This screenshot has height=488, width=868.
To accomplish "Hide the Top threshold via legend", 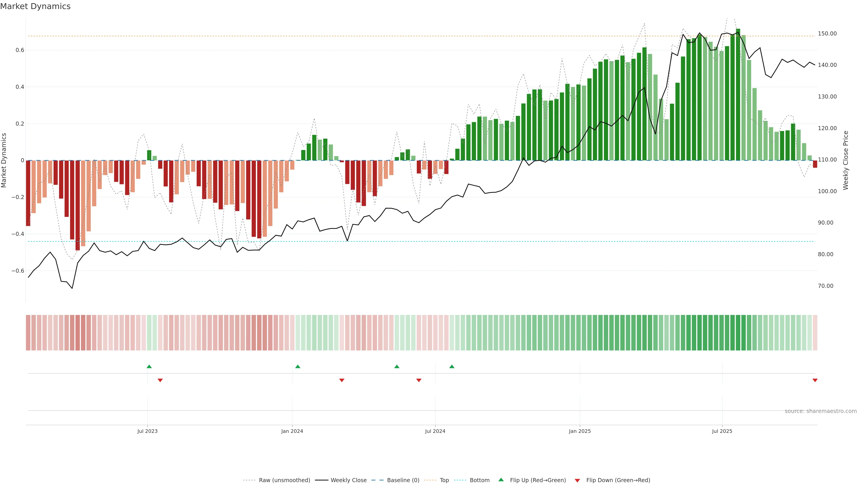I will [x=444, y=480].
